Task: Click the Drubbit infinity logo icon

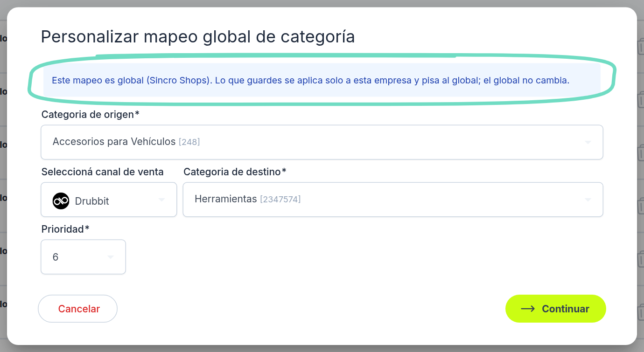Action: click(x=61, y=201)
